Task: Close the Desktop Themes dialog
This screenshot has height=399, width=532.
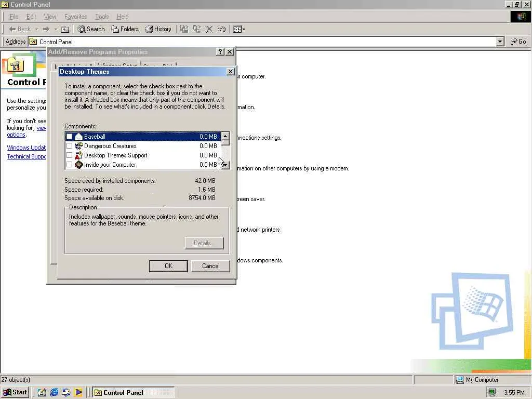Action: tap(230, 72)
